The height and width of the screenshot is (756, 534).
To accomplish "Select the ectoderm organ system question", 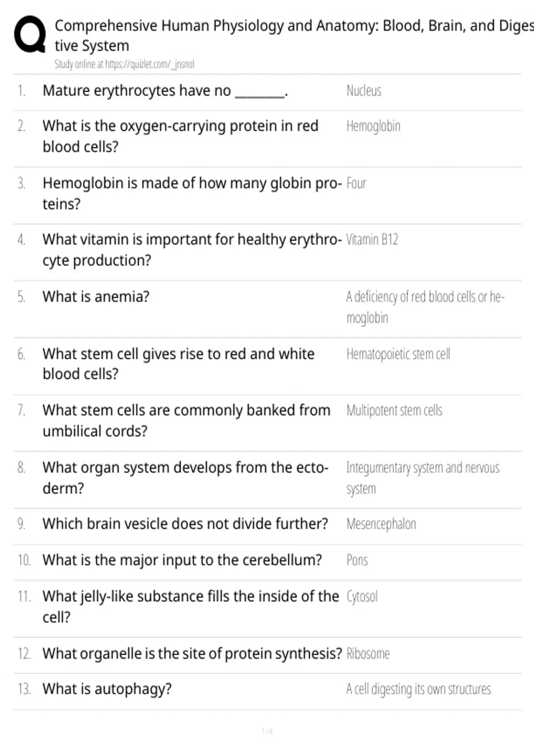I will [186, 478].
